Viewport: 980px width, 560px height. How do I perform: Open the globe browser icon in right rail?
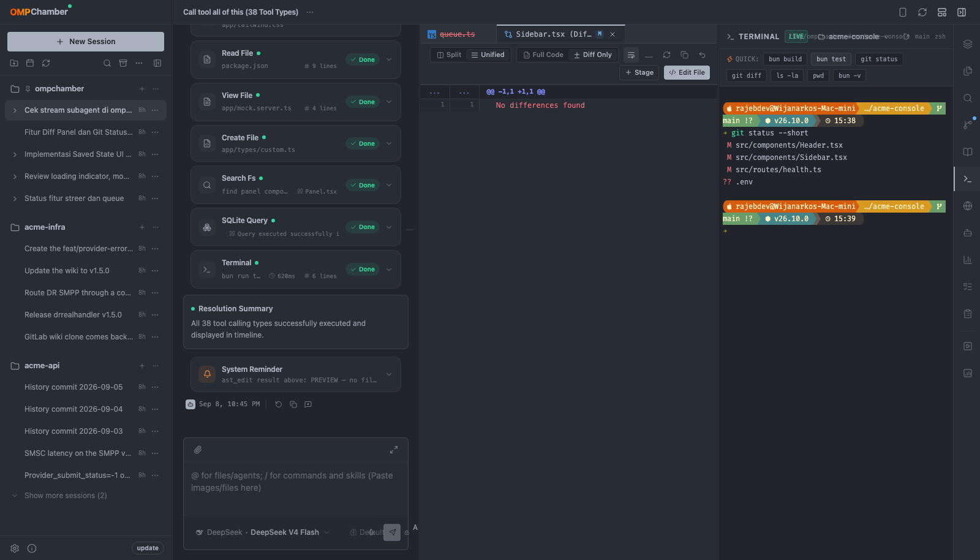point(968,206)
